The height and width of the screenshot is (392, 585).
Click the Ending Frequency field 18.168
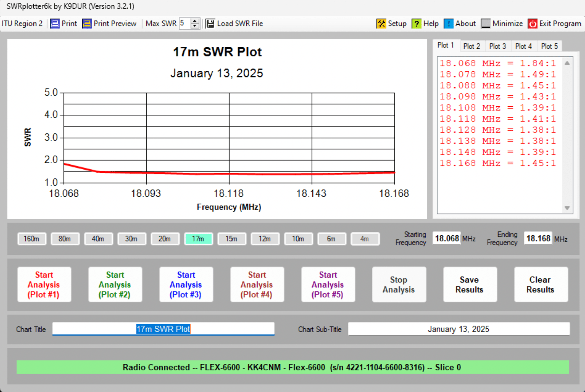pos(538,238)
